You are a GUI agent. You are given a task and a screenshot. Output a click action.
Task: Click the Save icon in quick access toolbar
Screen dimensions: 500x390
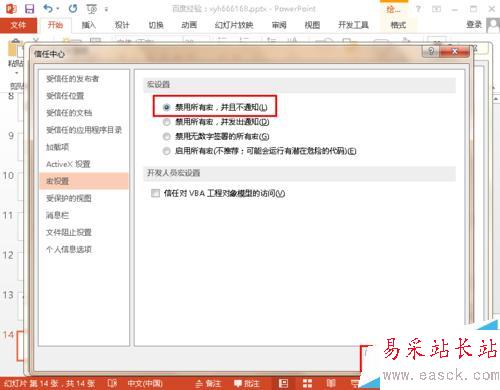29,9
